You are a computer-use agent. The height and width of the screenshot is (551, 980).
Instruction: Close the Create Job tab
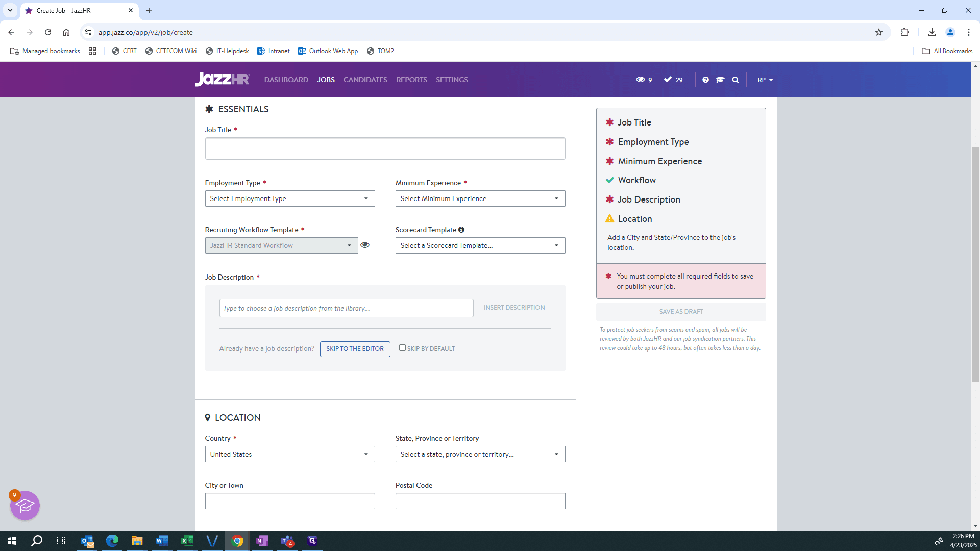click(131, 10)
